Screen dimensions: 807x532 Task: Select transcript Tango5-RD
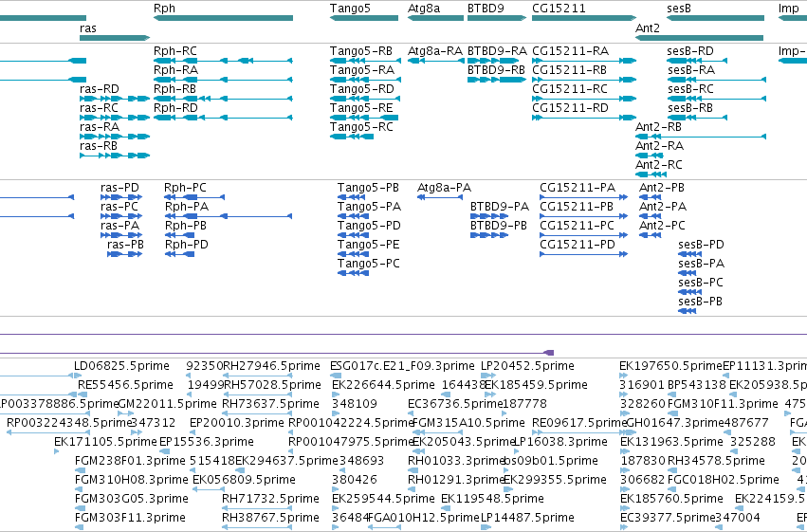[365, 99]
